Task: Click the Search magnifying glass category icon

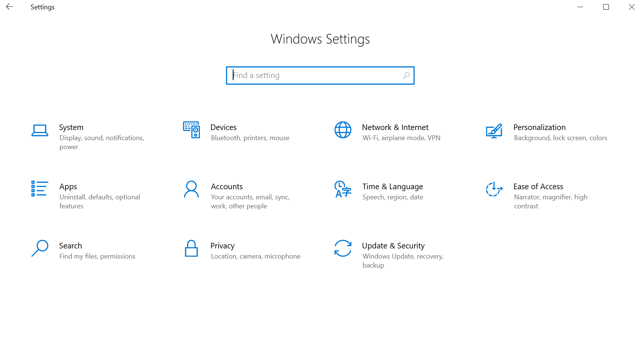Action: pyautogui.click(x=40, y=248)
